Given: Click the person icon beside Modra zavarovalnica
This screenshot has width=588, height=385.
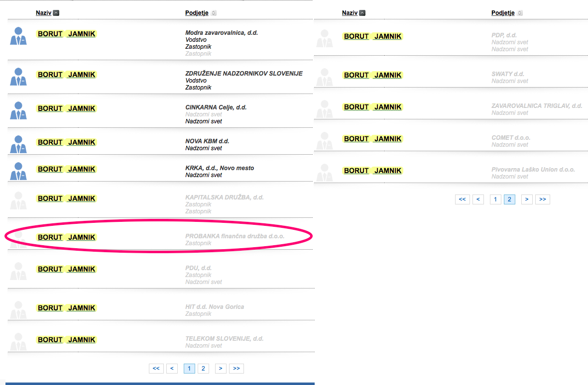Looking at the screenshot, I should click(x=18, y=37).
